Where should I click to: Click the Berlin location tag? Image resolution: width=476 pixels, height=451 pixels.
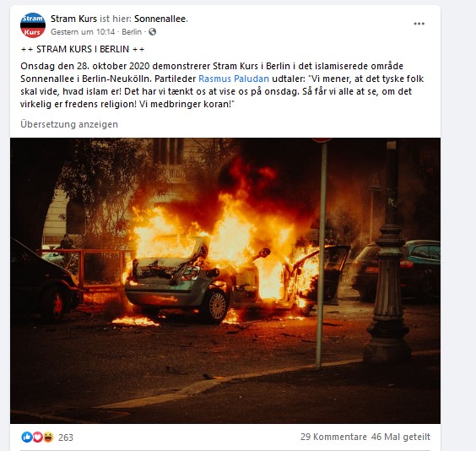132,32
